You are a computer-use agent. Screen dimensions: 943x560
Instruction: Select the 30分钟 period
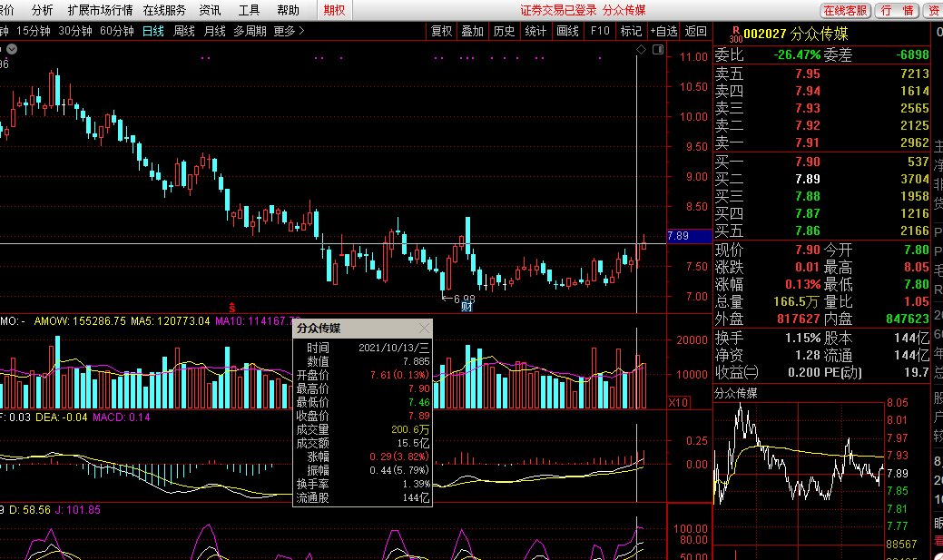(75, 31)
